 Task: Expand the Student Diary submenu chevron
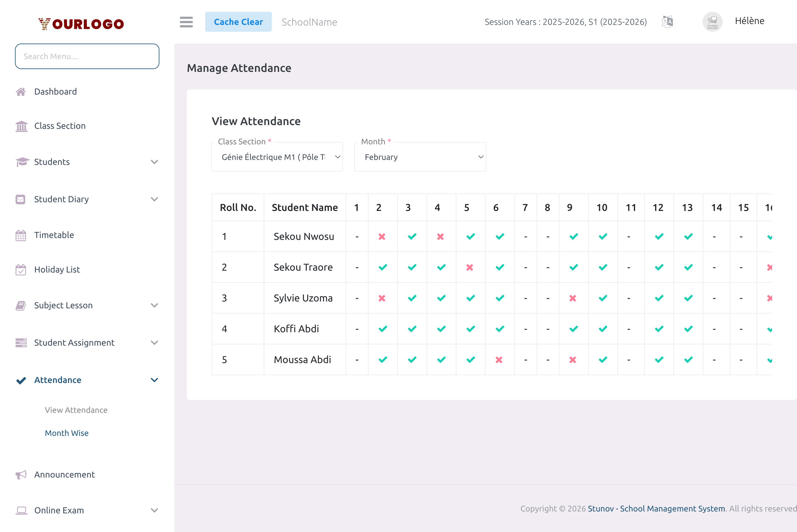[154, 199]
